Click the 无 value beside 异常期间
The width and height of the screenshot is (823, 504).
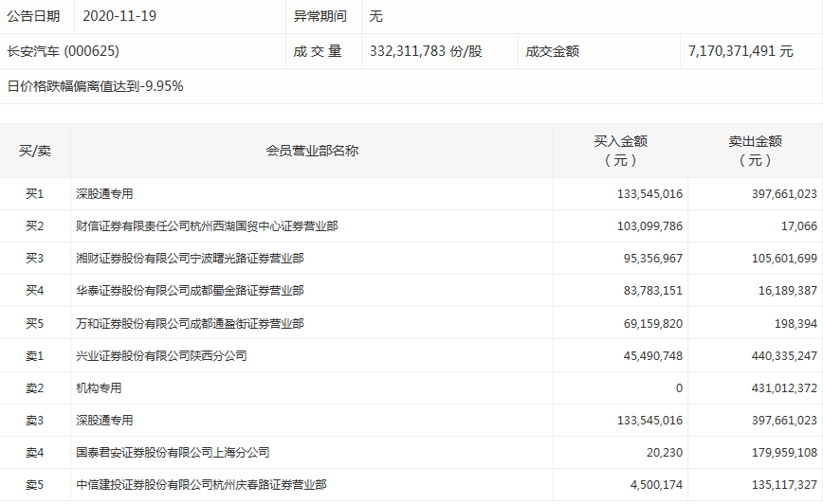click(375, 16)
